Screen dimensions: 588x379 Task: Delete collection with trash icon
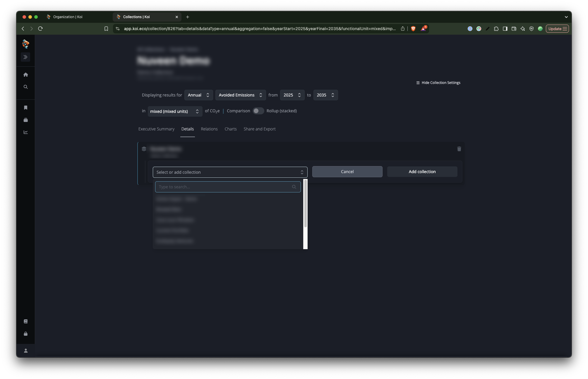point(459,149)
